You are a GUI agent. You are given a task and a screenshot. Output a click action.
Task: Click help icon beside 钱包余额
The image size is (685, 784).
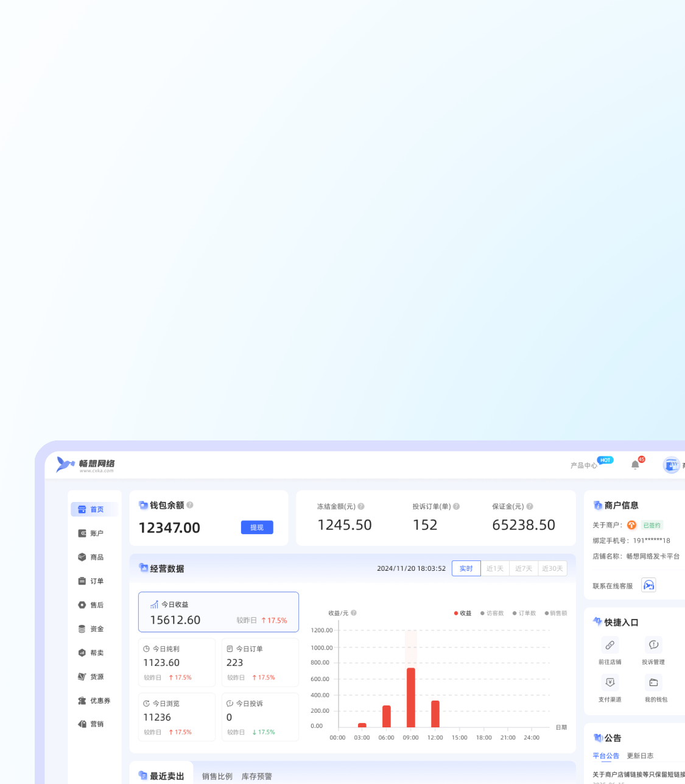pyautogui.click(x=190, y=505)
